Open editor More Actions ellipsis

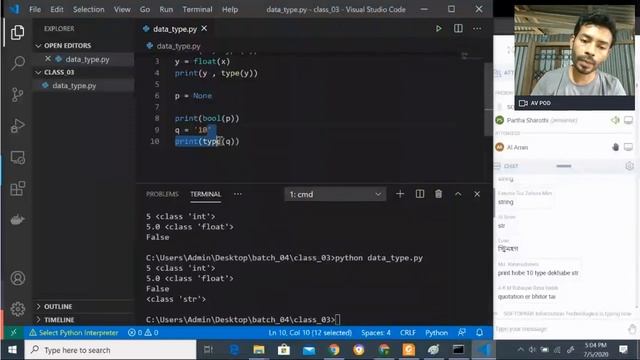click(x=477, y=29)
